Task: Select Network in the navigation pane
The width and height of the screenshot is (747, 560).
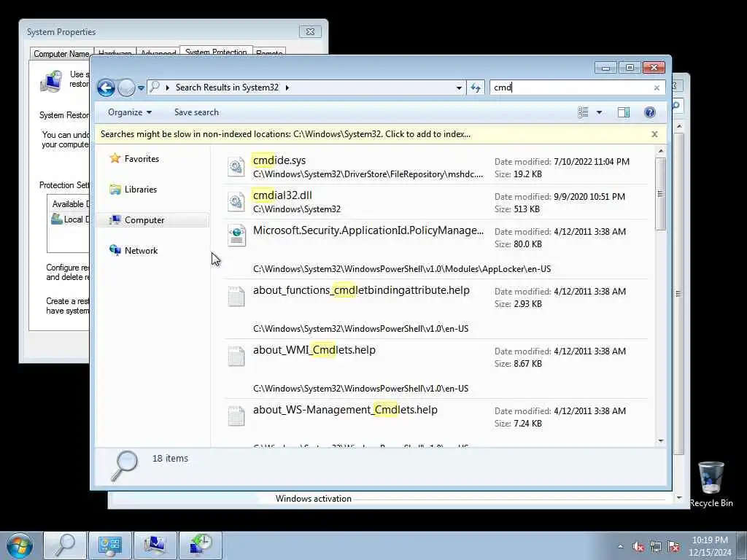Action: pyautogui.click(x=141, y=251)
